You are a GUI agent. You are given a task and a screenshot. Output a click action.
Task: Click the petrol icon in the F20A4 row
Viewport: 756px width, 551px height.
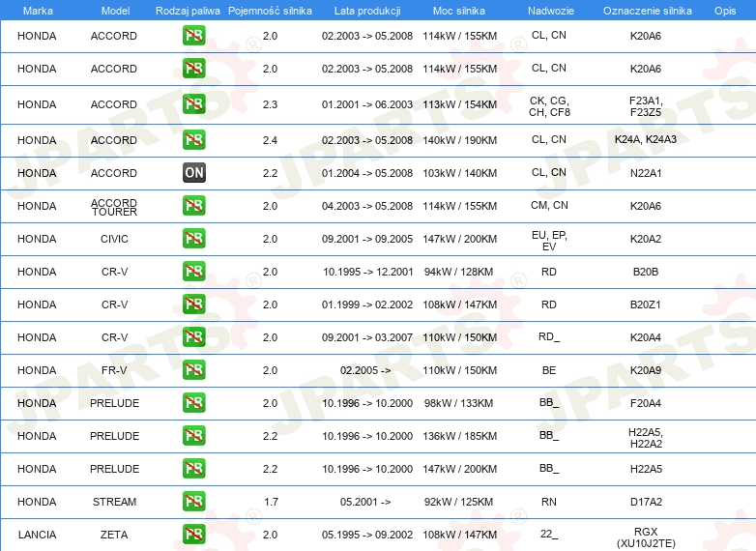[x=193, y=402]
